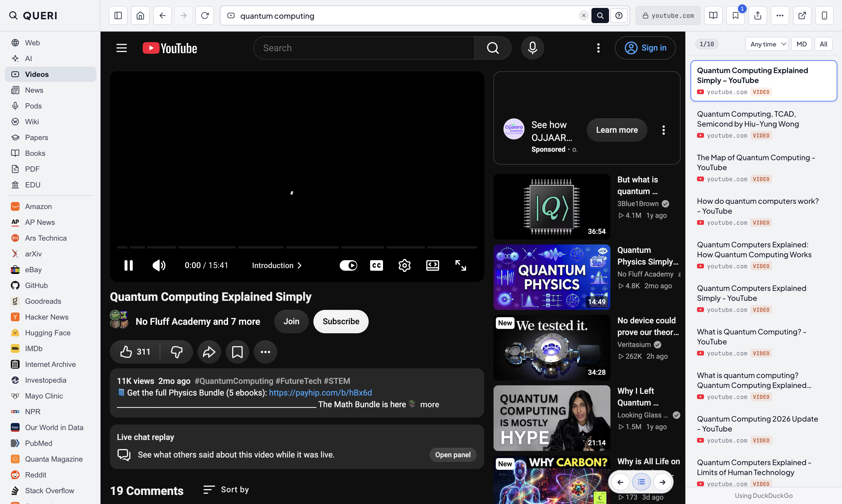The image size is (842, 504).
Task: Toggle closed captions
Action: [376, 265]
